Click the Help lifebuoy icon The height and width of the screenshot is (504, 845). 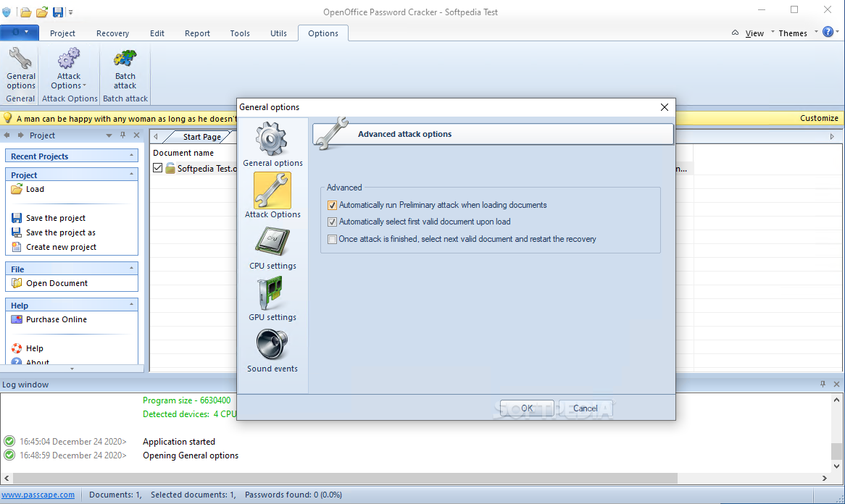17,348
